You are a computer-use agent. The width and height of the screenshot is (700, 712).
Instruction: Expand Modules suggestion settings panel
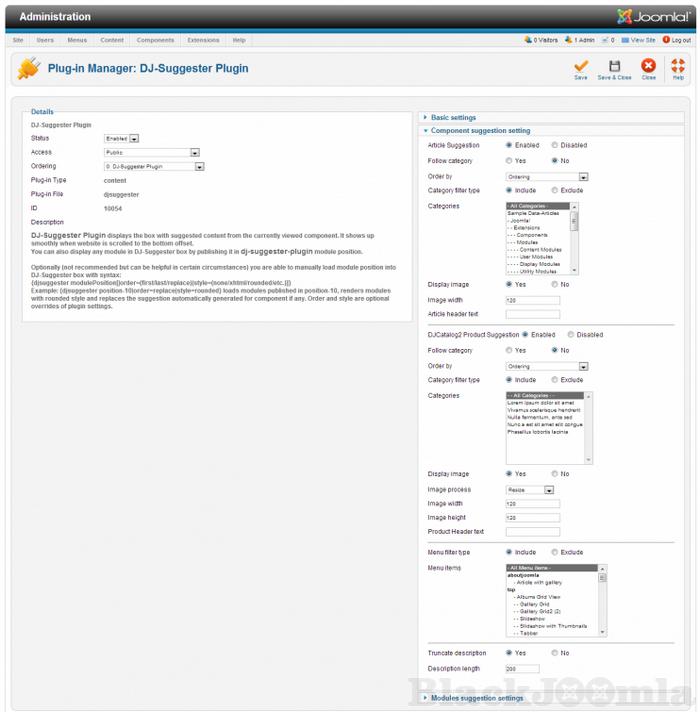pos(476,698)
